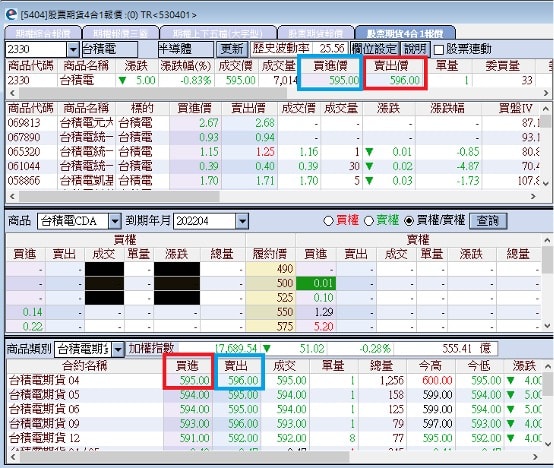Click the 查詢 button
Viewport: 554px width, 468px height.
pos(488,221)
